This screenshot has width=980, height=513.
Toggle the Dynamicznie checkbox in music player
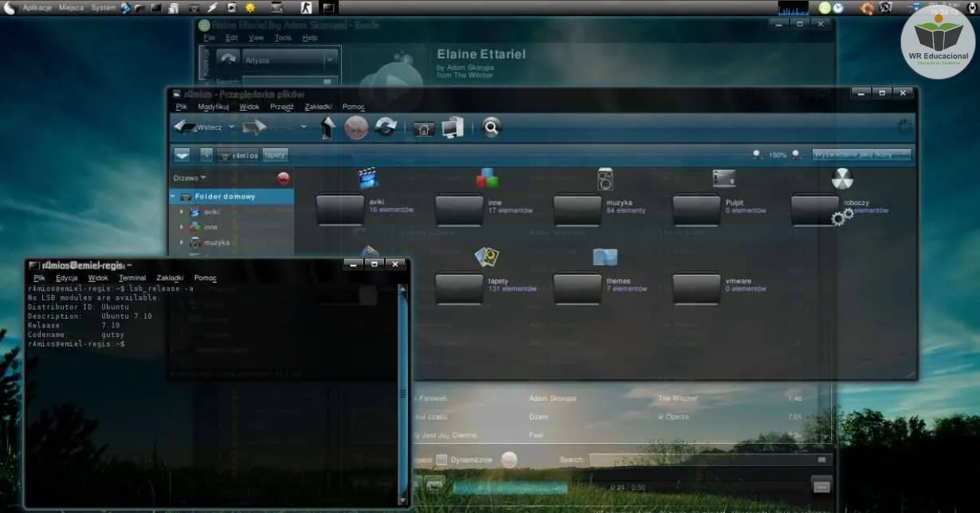441,460
